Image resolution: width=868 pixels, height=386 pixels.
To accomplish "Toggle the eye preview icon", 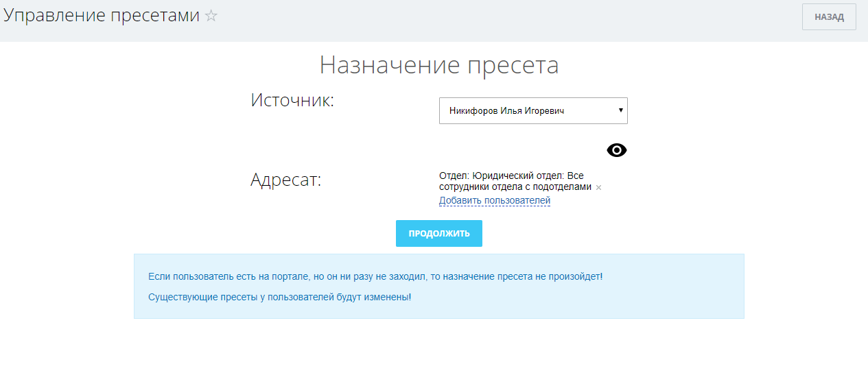I will click(617, 151).
